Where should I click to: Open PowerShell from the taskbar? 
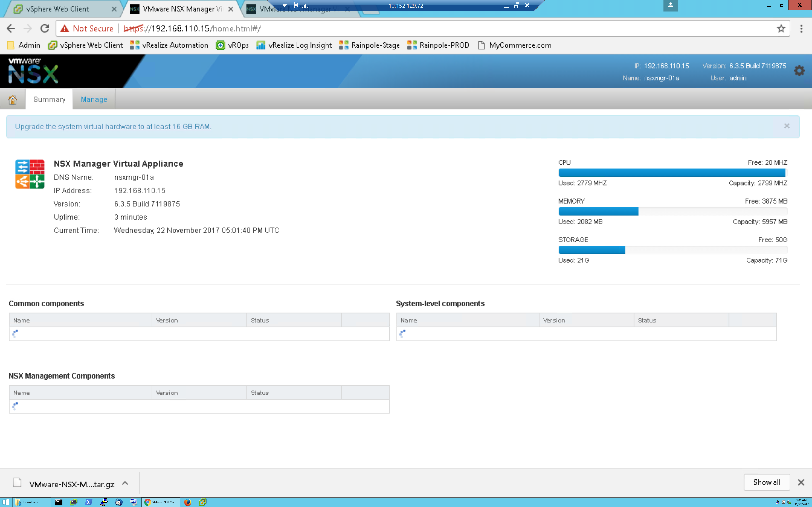click(89, 502)
